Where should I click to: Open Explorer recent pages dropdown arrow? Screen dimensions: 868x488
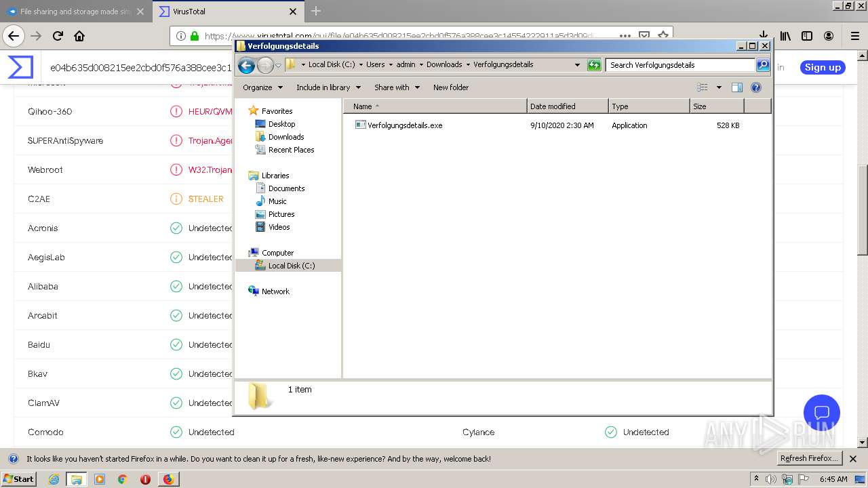[x=278, y=66]
